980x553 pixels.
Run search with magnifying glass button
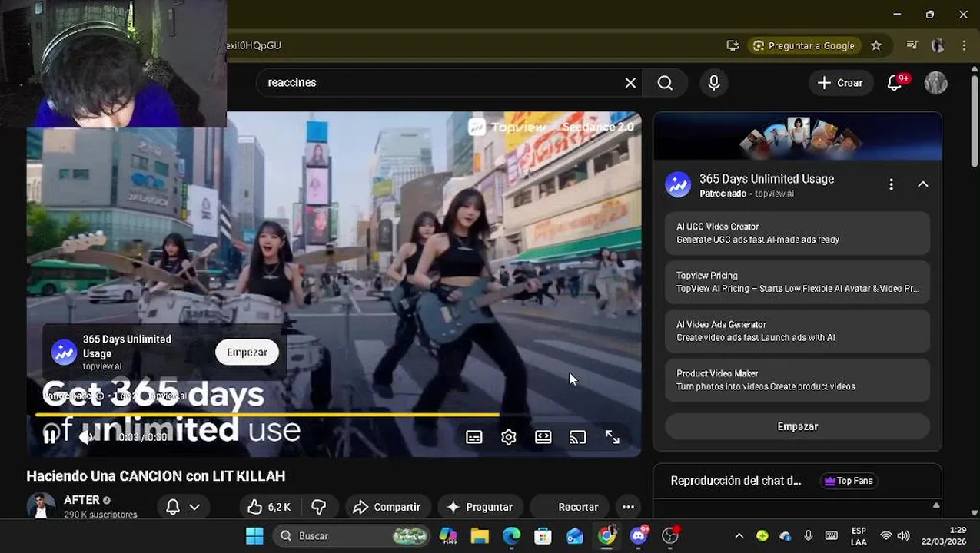(666, 83)
